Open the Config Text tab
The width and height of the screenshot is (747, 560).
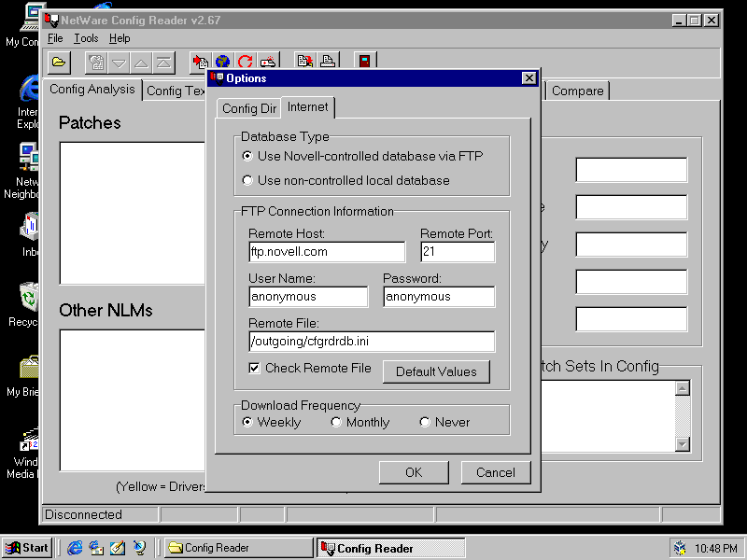(176, 91)
